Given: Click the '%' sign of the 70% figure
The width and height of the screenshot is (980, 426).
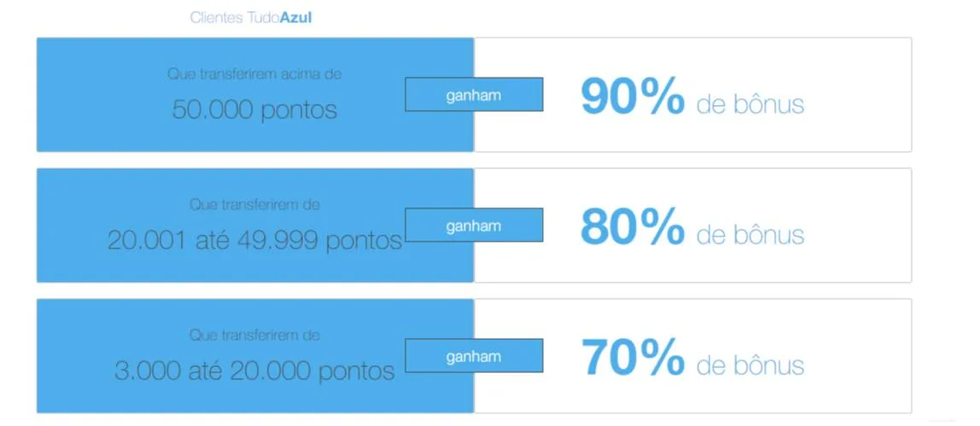Looking at the screenshot, I should (662, 358).
